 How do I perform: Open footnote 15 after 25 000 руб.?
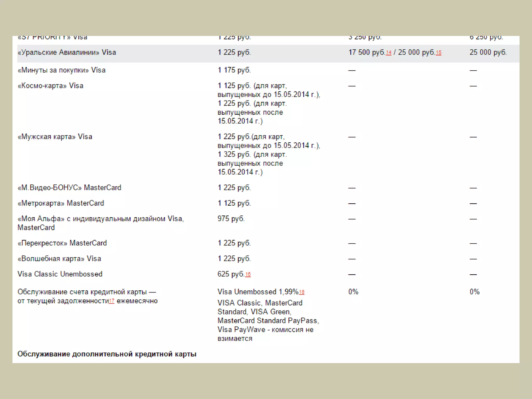click(x=438, y=53)
